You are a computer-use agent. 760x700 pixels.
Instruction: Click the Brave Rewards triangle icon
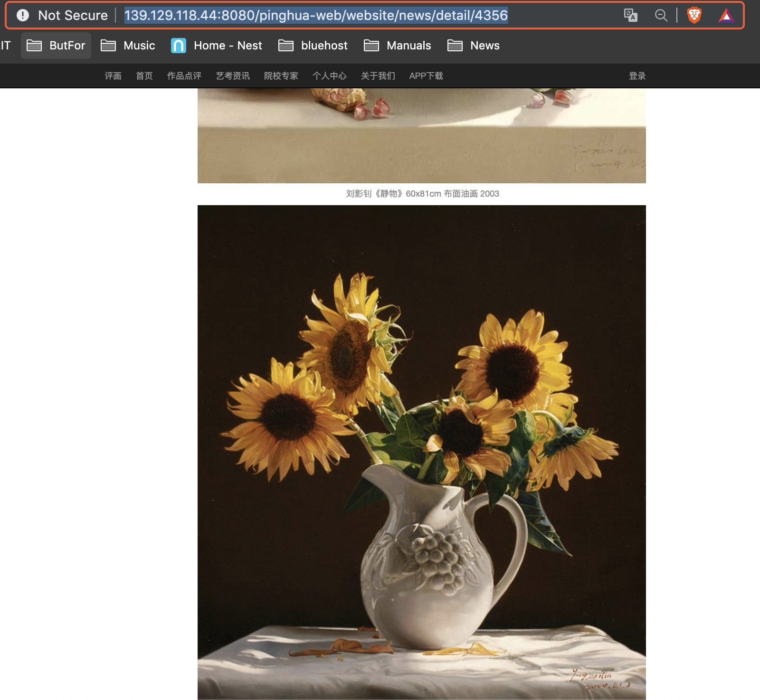(x=726, y=16)
